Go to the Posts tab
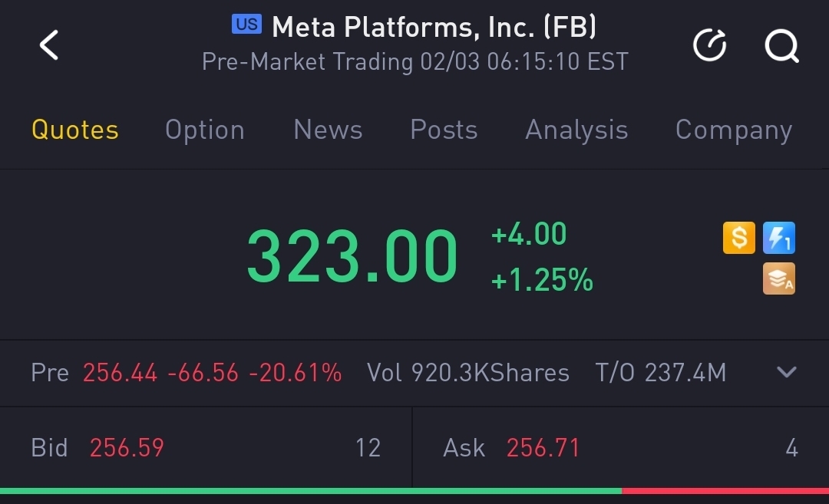Screen dimensions: 829x504 click(444, 130)
